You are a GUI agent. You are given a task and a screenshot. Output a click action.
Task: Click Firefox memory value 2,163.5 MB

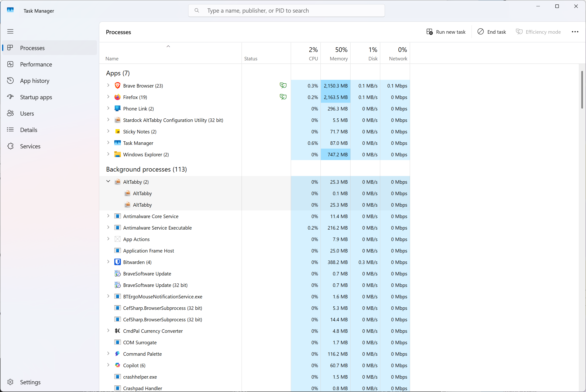[x=336, y=97]
